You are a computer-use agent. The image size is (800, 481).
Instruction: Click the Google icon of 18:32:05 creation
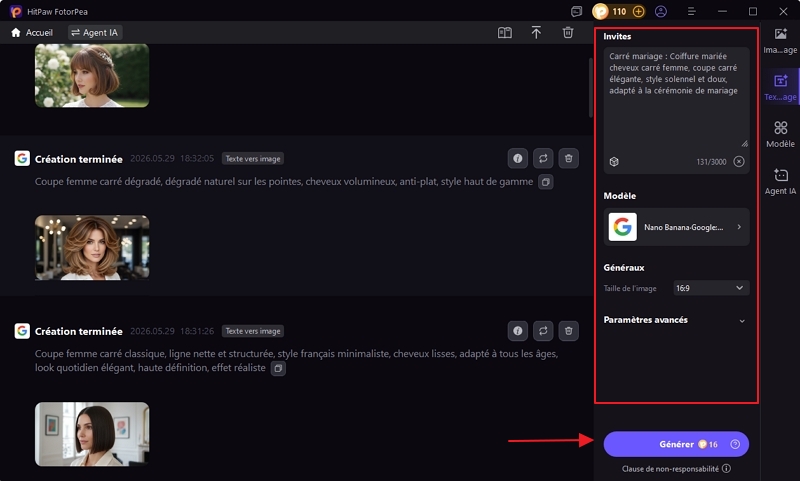tap(22, 159)
